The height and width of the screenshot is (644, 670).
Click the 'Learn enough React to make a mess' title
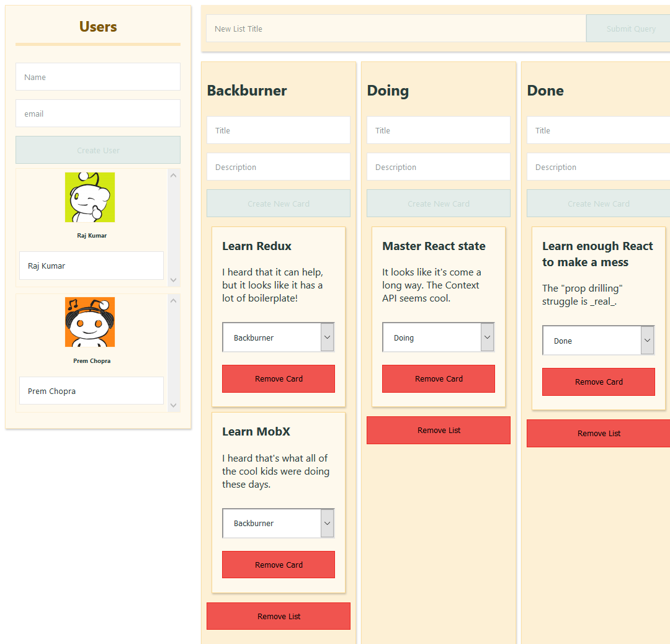click(x=597, y=254)
